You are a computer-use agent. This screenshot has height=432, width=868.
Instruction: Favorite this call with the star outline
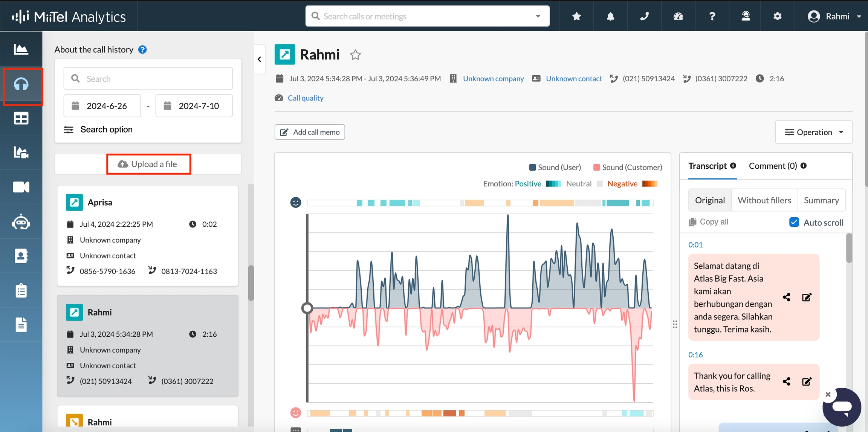pyautogui.click(x=355, y=55)
